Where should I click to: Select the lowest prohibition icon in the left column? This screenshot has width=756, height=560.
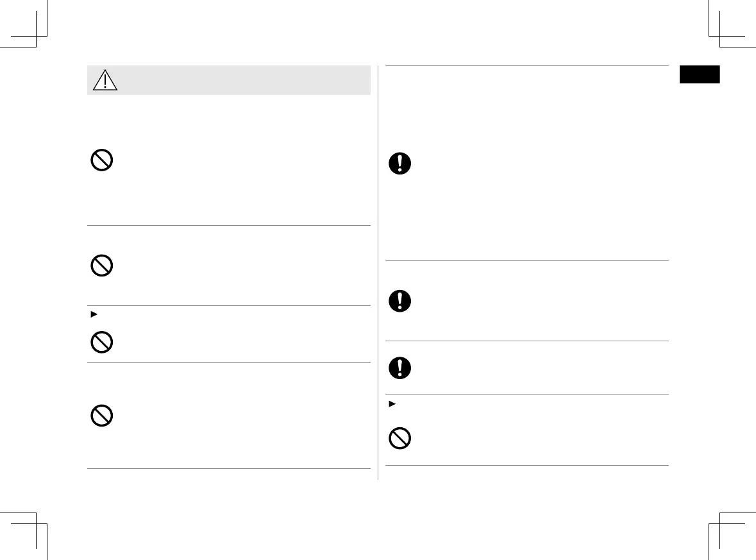coord(101,417)
